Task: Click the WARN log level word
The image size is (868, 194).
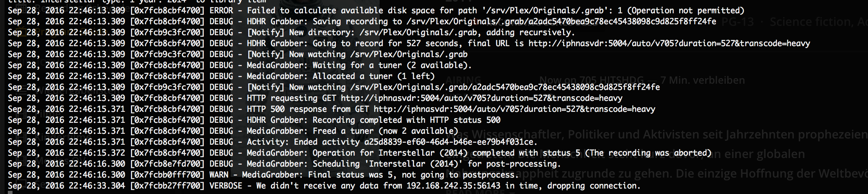Action: (219, 175)
